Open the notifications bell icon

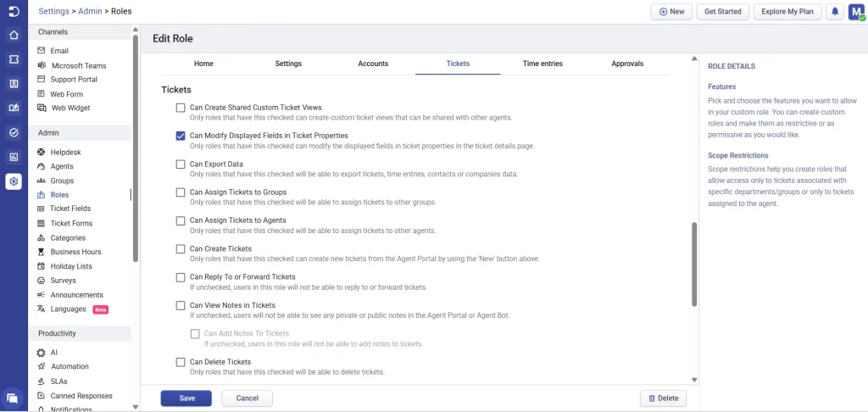pyautogui.click(x=835, y=12)
